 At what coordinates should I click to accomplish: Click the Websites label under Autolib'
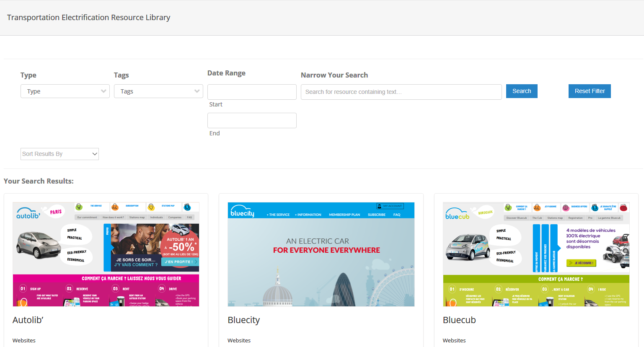24,340
